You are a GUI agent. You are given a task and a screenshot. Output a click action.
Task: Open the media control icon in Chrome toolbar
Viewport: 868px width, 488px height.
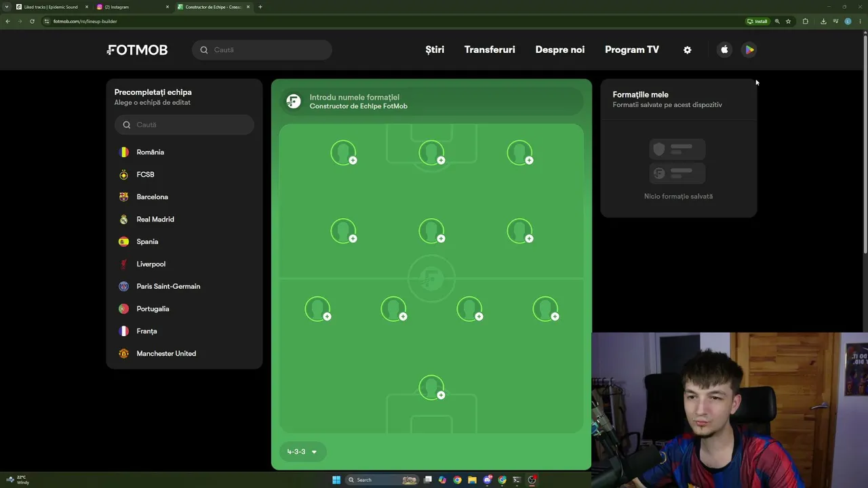[x=835, y=21]
